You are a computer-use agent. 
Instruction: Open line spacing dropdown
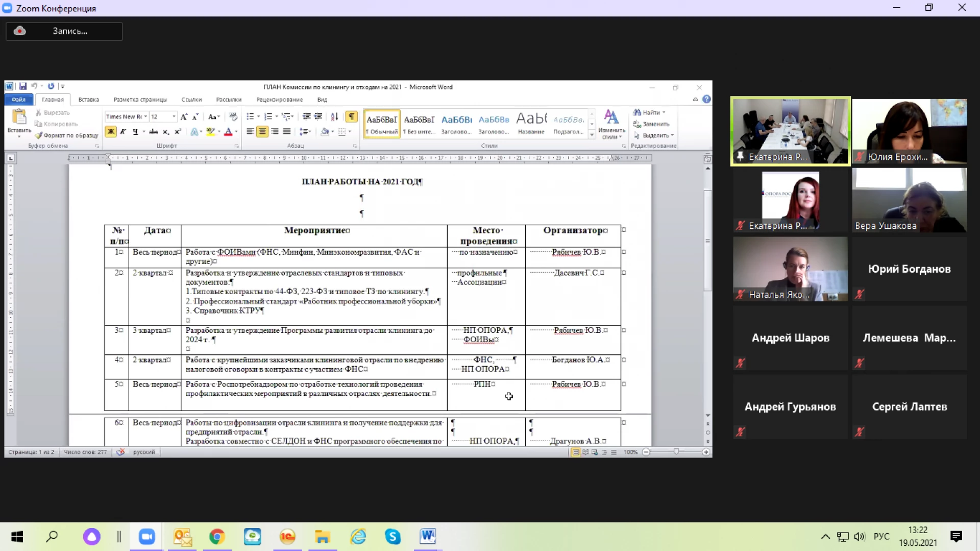point(305,132)
